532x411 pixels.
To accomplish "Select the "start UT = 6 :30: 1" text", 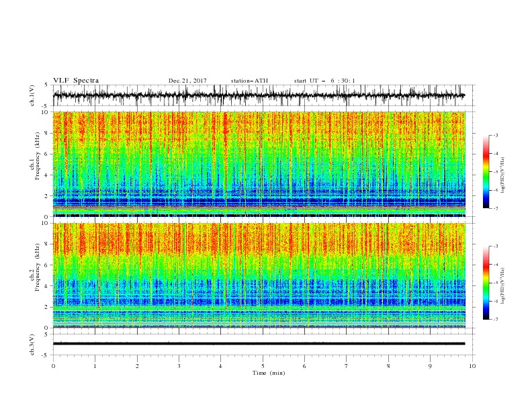I will (324, 81).
